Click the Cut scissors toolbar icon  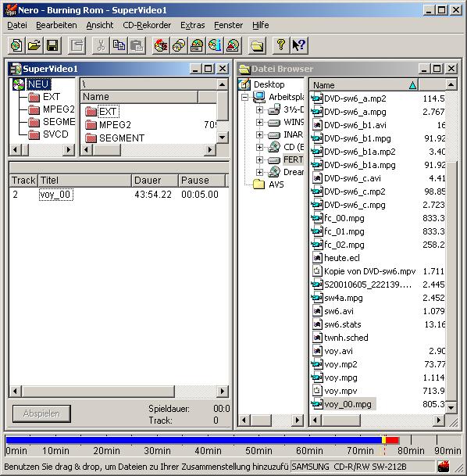click(101, 46)
